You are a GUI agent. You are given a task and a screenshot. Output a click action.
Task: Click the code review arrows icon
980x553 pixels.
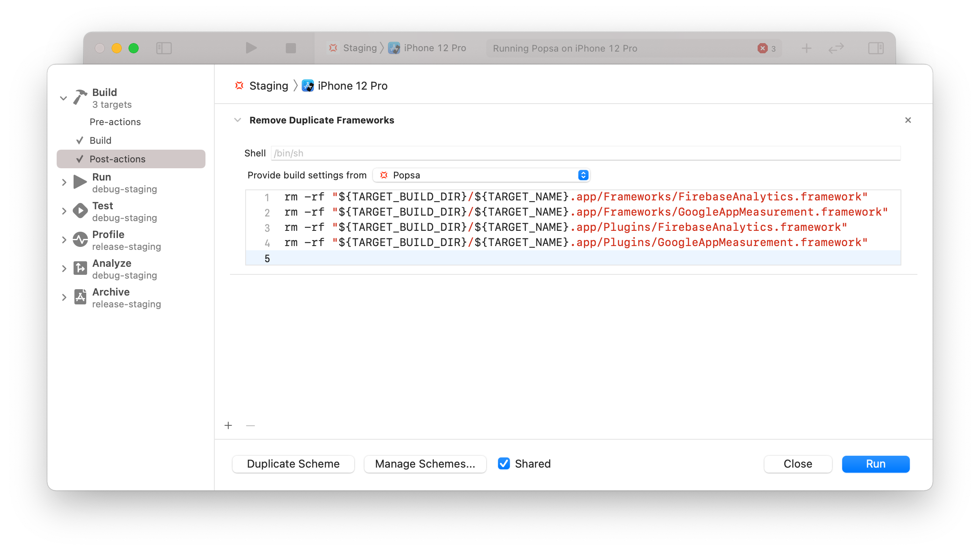tap(836, 48)
